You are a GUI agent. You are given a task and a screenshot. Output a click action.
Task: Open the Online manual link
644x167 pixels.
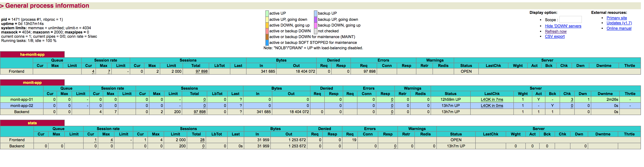619,28
